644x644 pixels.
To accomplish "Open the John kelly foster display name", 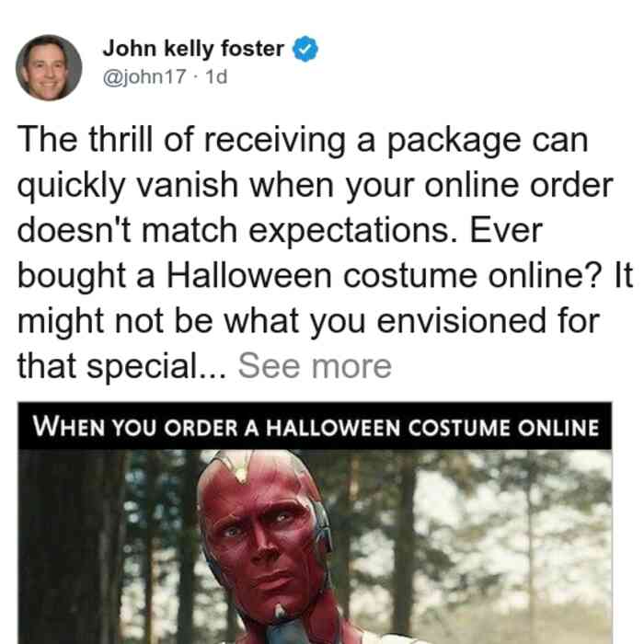I will pos(193,49).
